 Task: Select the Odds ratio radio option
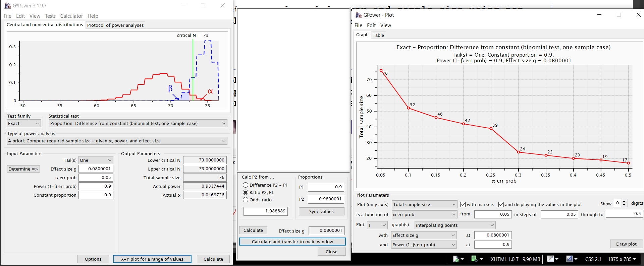pyautogui.click(x=246, y=200)
